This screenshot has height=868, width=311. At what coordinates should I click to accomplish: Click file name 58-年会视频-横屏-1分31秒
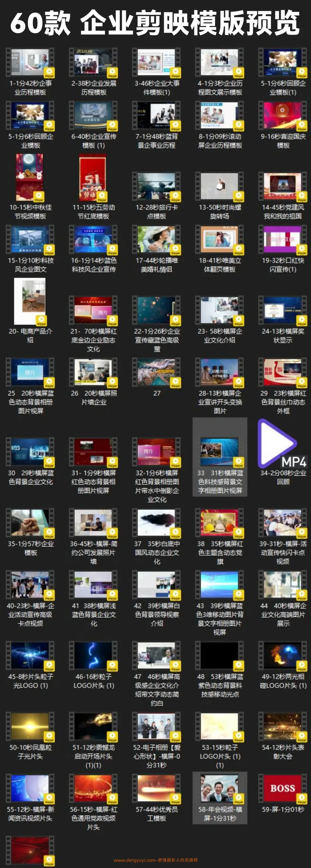click(x=220, y=814)
